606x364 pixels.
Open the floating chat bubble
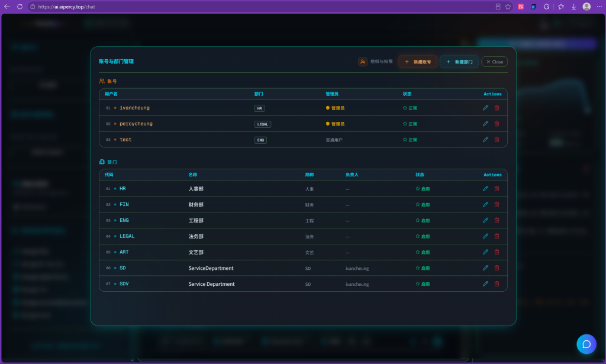(586, 344)
